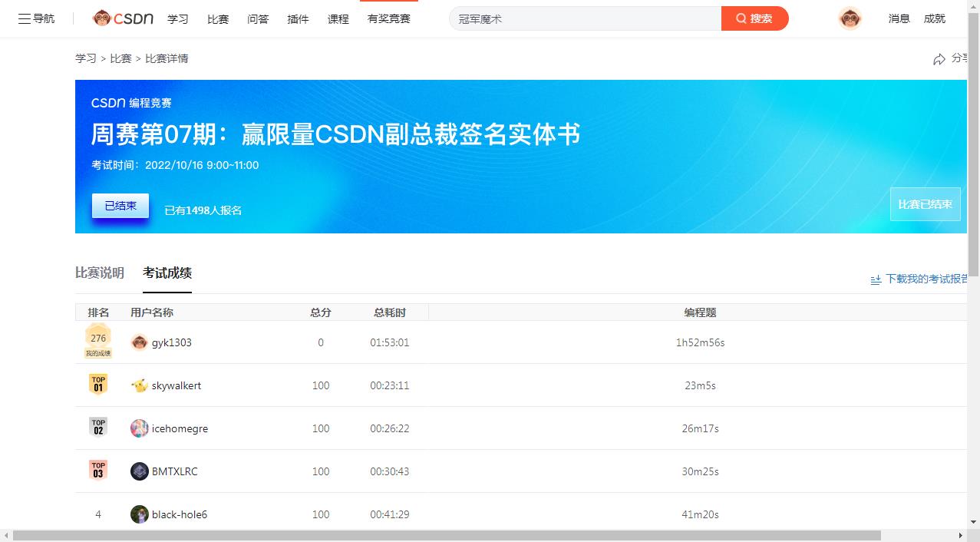
Task: Click the TOP 02 rank badge
Action: (x=98, y=427)
